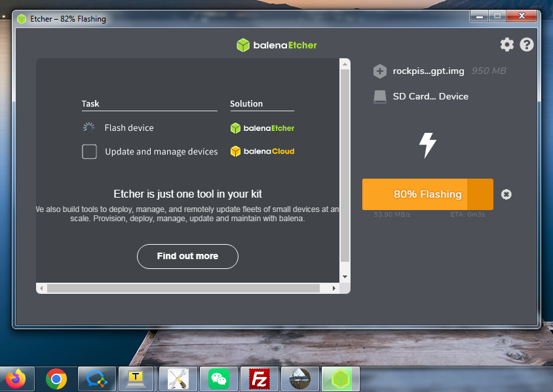Cancel flashing with the X icon

tap(506, 194)
